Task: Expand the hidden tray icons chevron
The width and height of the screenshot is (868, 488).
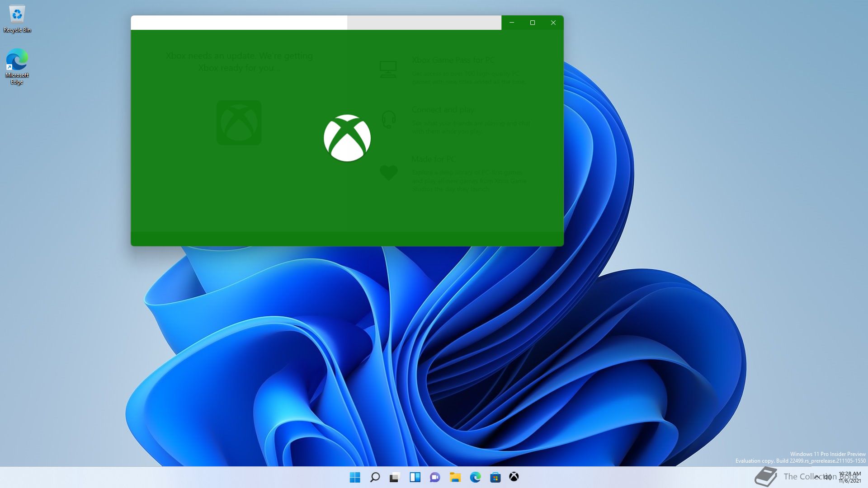Action: click(817, 477)
